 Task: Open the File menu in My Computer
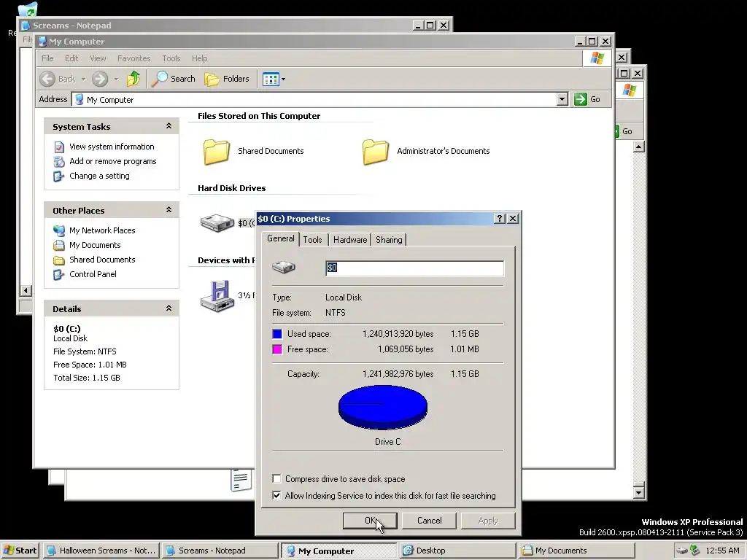[x=47, y=58]
